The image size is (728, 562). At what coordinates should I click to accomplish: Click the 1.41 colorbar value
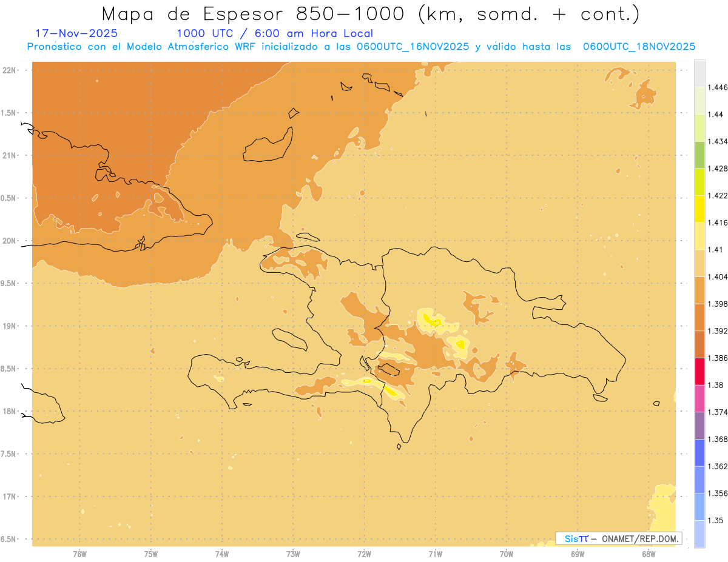tap(715, 250)
